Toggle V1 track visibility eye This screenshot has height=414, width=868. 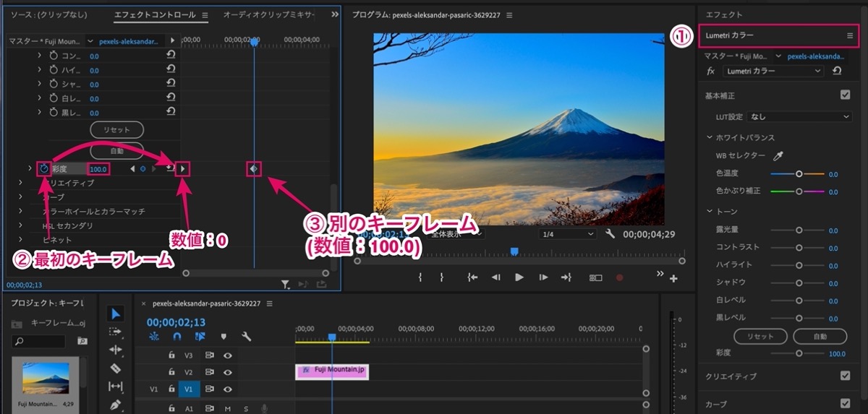(228, 389)
